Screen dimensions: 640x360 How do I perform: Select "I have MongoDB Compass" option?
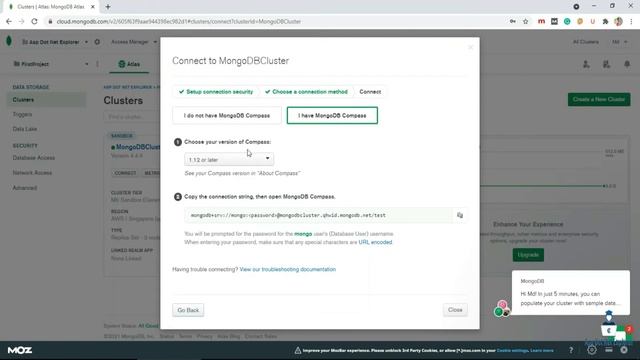(332, 116)
